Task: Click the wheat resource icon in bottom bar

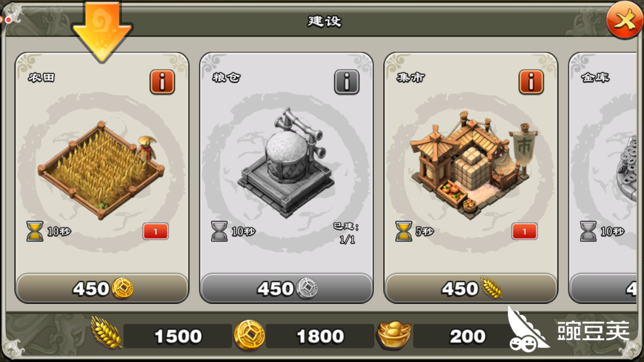Action: click(x=106, y=333)
